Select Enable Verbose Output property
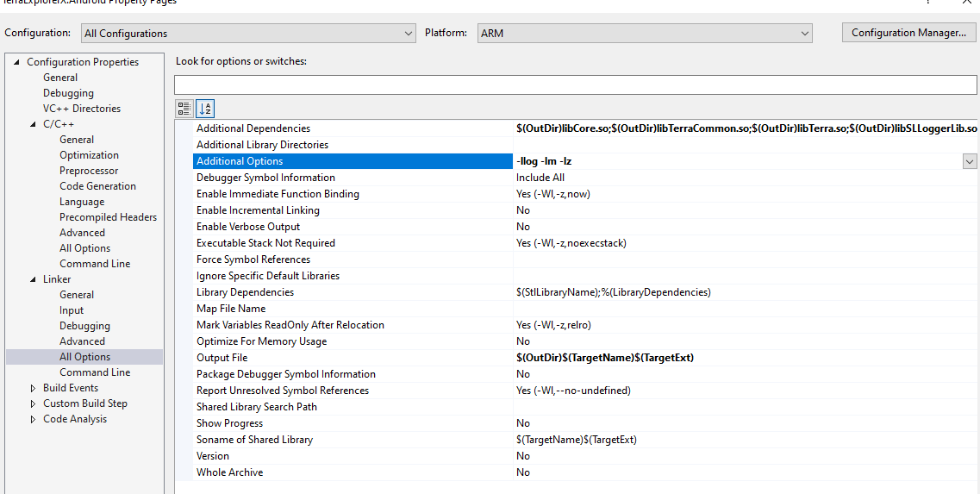The image size is (980, 494). (248, 227)
